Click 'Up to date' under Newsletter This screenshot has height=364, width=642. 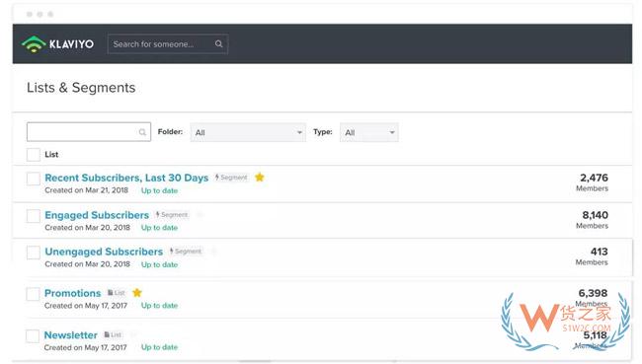coord(159,347)
